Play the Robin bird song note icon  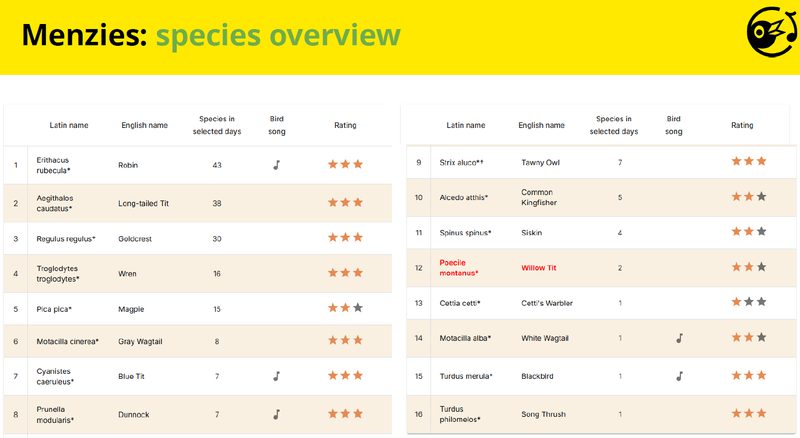(277, 165)
